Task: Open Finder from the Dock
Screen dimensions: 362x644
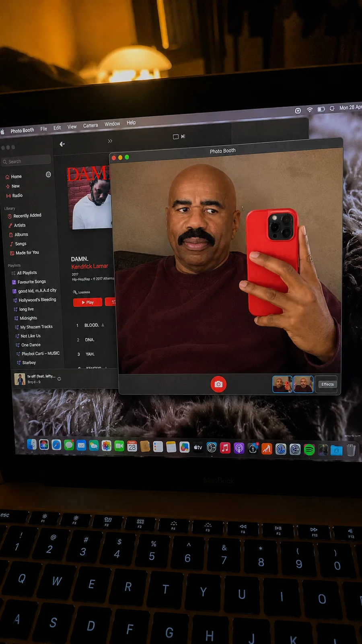Action: 32,444
